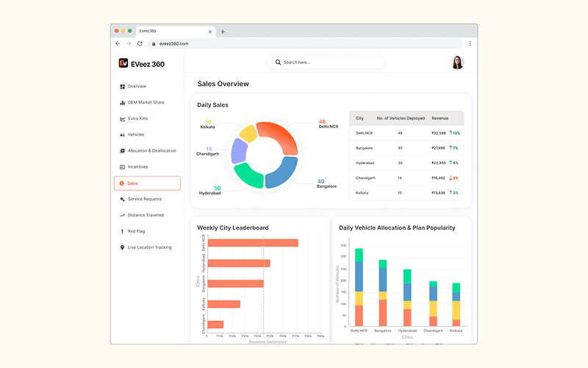The image size is (588, 368).
Task: Open the Incentives page
Action: coord(137,167)
